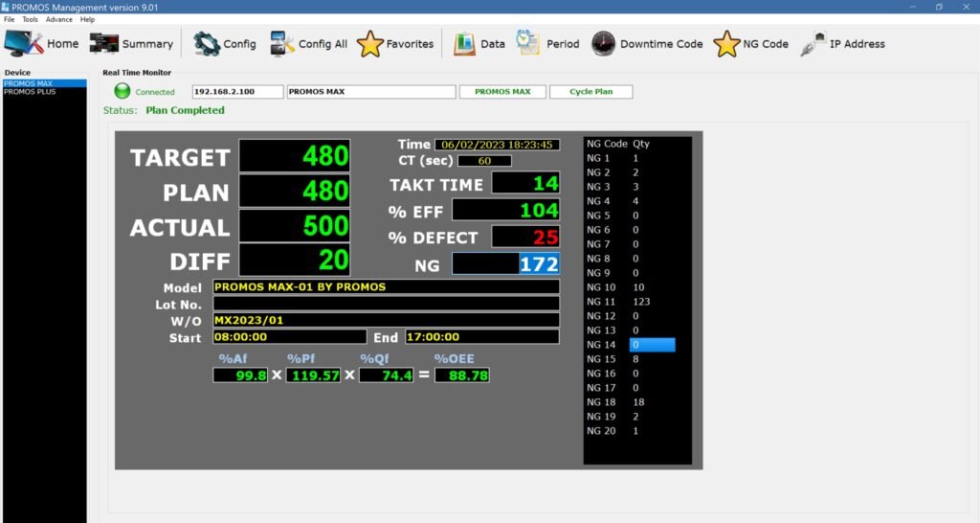
Task: Select the NG 10 row quantity 10
Action: (x=638, y=287)
